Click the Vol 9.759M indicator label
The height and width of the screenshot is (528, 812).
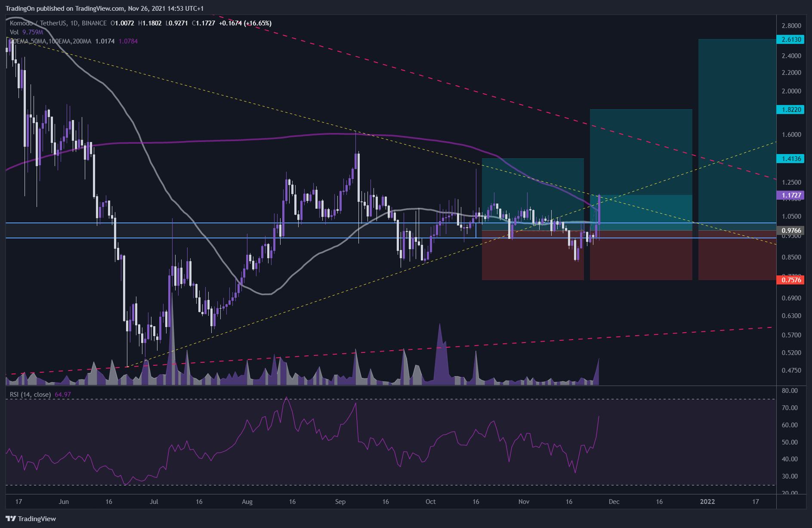[27, 32]
